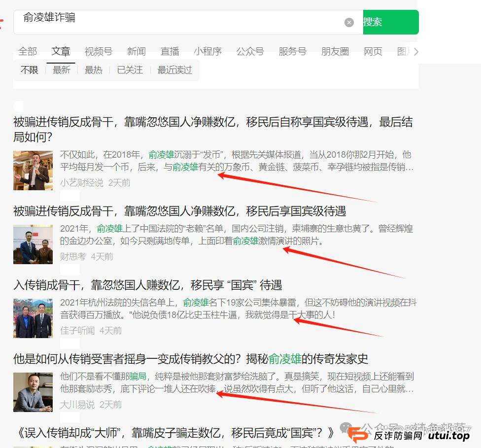Select the 文章 tab

click(x=61, y=51)
